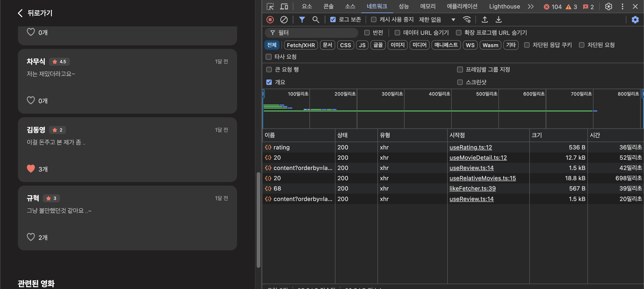Enable the 스크린샷 checkbox

pyautogui.click(x=460, y=82)
